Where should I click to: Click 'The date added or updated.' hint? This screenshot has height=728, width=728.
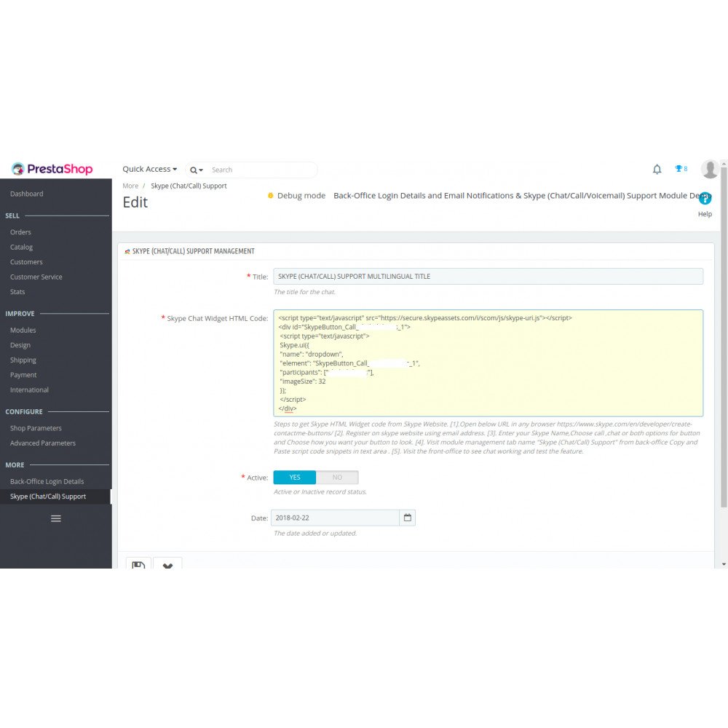click(x=315, y=534)
